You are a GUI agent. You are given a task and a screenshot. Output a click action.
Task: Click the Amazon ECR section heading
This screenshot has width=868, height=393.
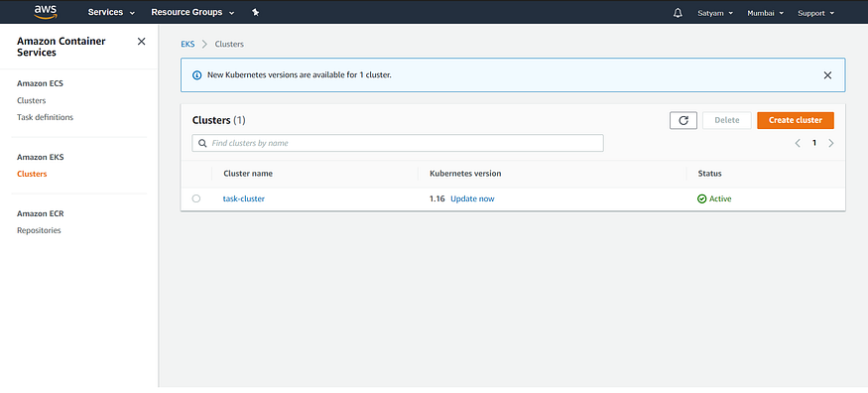(x=41, y=213)
